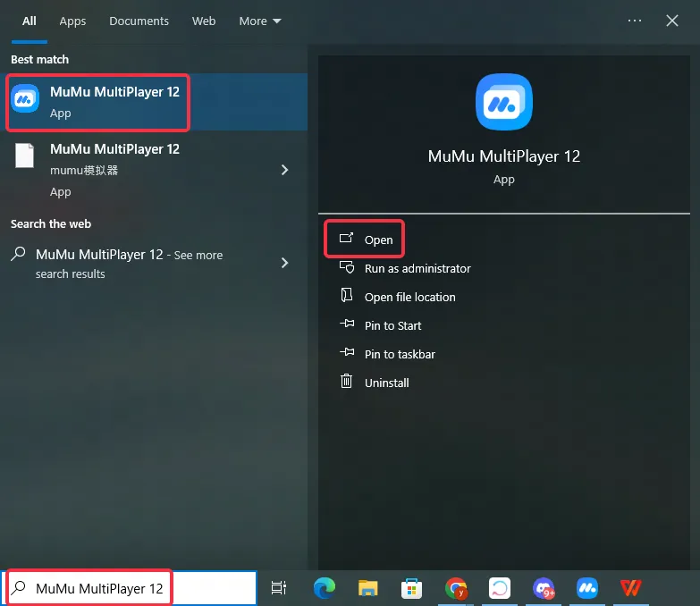
Task: Click the Open action icon
Action: pyautogui.click(x=346, y=239)
